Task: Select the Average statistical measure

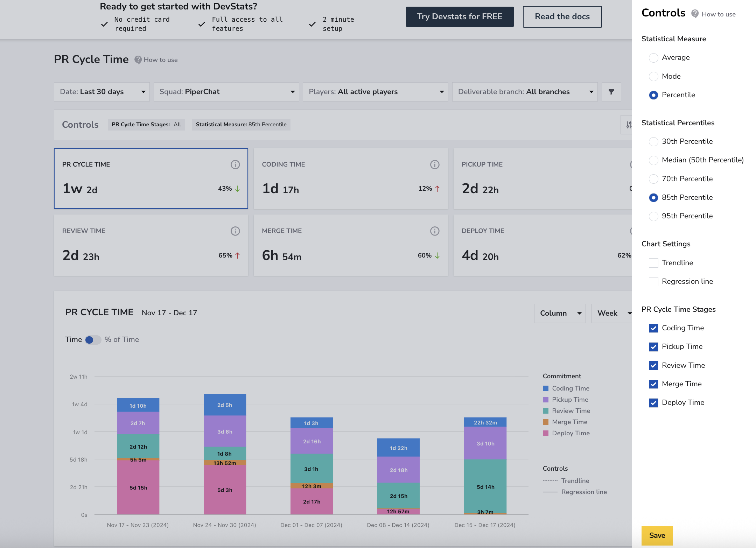Action: (653, 58)
